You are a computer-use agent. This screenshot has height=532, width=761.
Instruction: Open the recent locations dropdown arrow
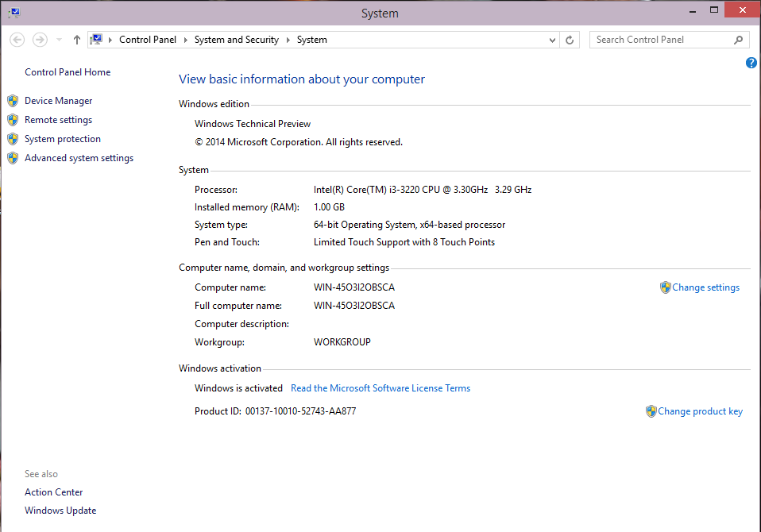click(59, 40)
